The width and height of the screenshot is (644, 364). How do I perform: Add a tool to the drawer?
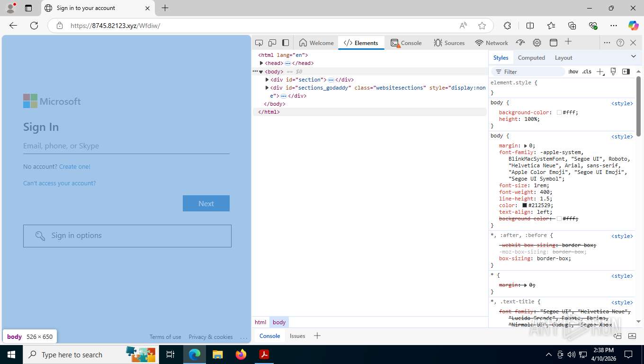tap(317, 336)
